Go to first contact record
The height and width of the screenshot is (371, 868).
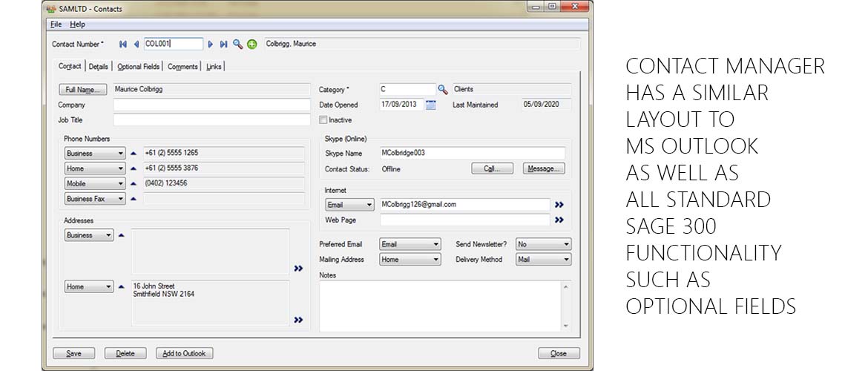[x=123, y=45]
